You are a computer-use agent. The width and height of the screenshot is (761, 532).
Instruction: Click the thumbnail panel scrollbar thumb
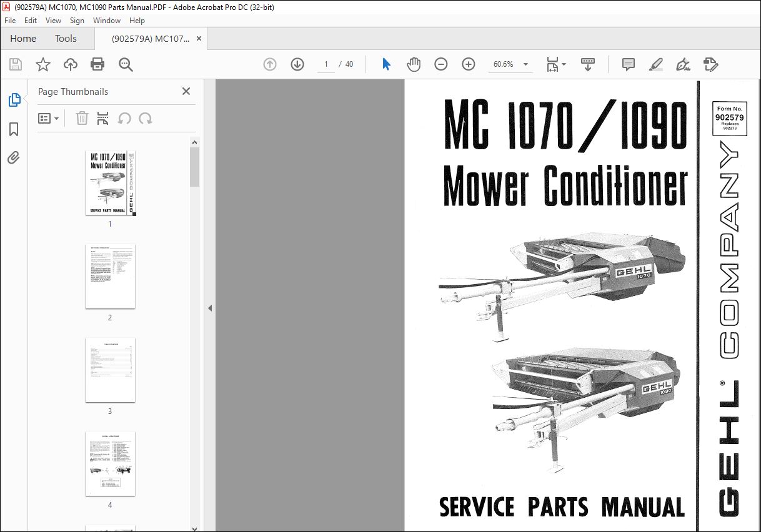(194, 167)
